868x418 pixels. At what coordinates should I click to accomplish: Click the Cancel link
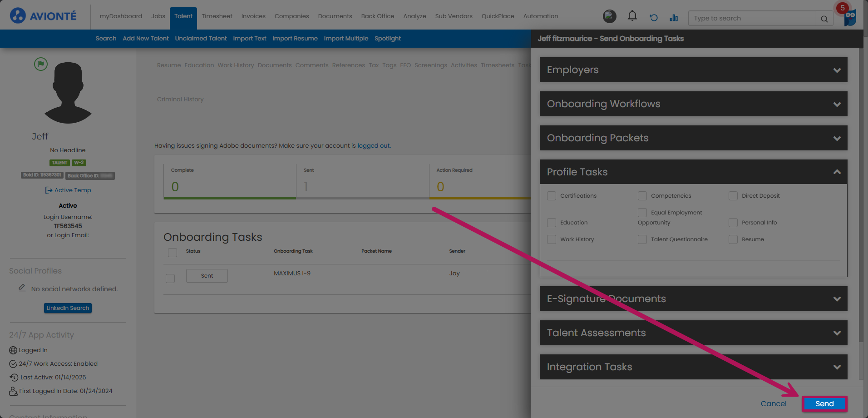click(774, 403)
